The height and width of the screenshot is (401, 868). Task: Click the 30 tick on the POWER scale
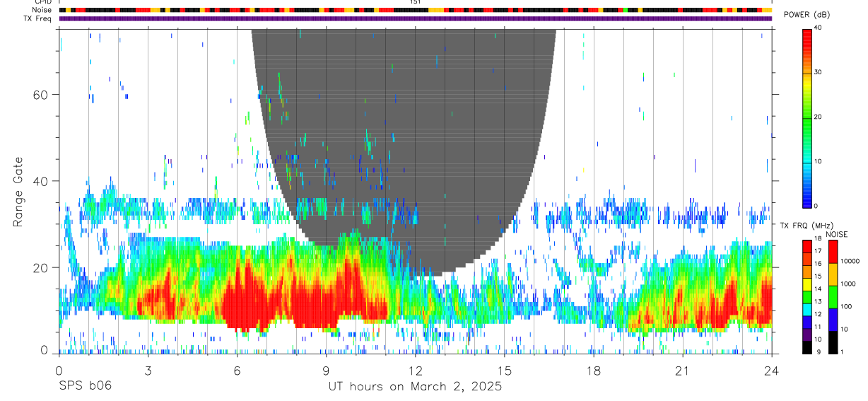click(x=817, y=72)
